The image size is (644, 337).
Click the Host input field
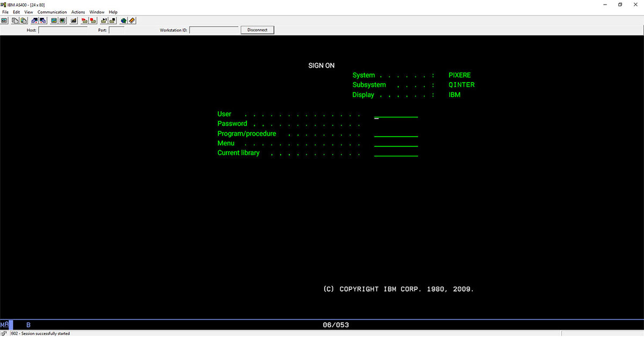pyautogui.click(x=63, y=30)
